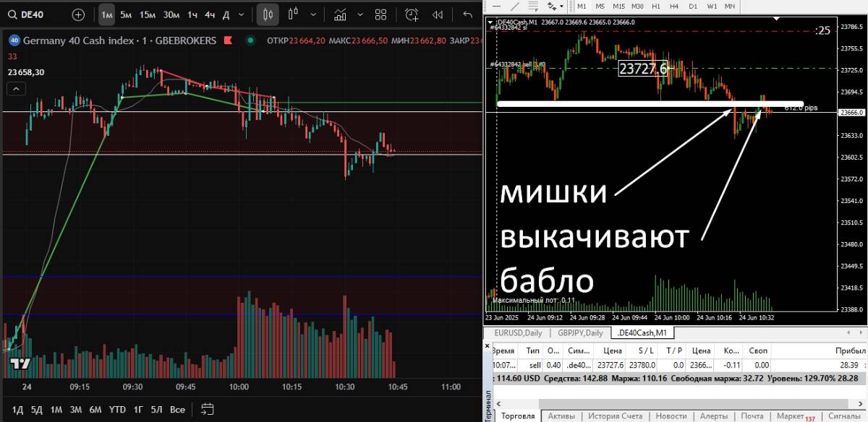Click the red flag next to GBEBROKERS

coord(228,40)
